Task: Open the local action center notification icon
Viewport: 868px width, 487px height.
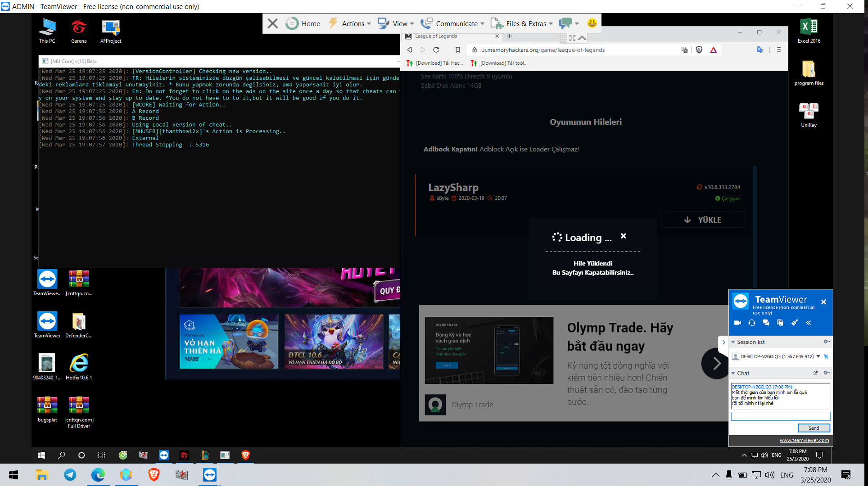Action: (846, 475)
